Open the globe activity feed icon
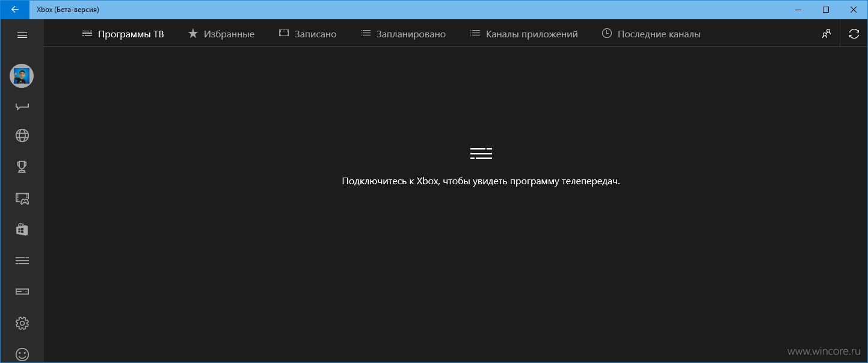Screen dimensions: 868x363 22,135
